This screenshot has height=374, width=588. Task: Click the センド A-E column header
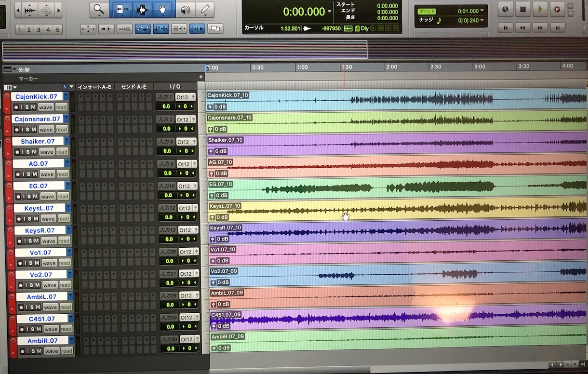pyautogui.click(x=134, y=87)
